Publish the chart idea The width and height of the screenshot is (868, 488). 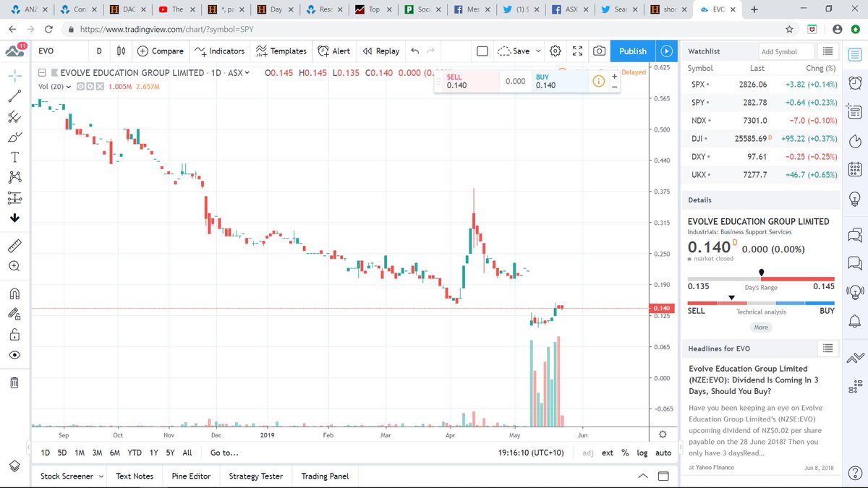tap(633, 51)
